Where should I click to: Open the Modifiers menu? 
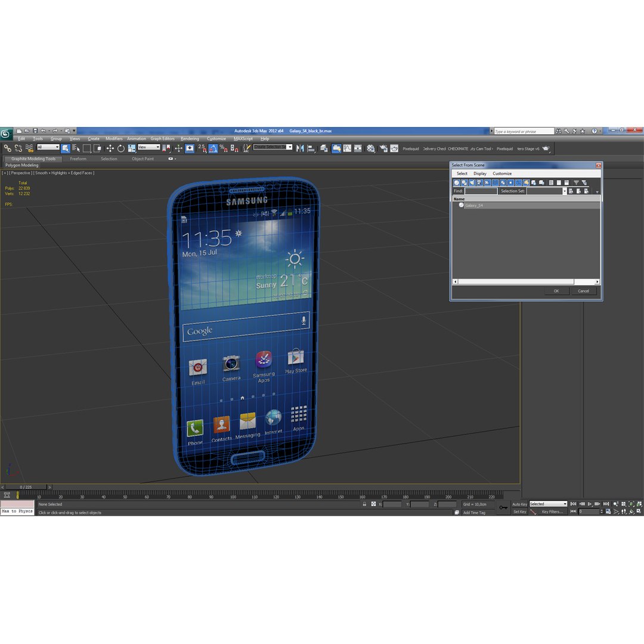click(114, 139)
